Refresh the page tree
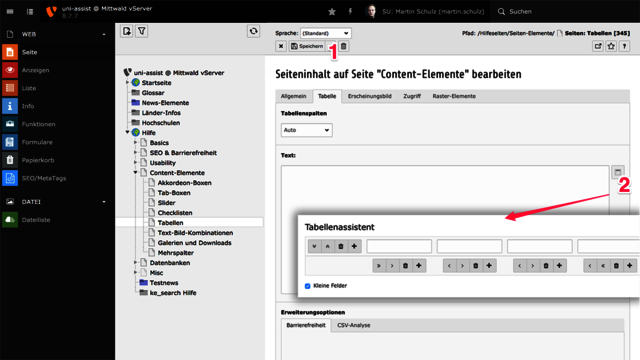This screenshot has height=360, width=640. [253, 31]
